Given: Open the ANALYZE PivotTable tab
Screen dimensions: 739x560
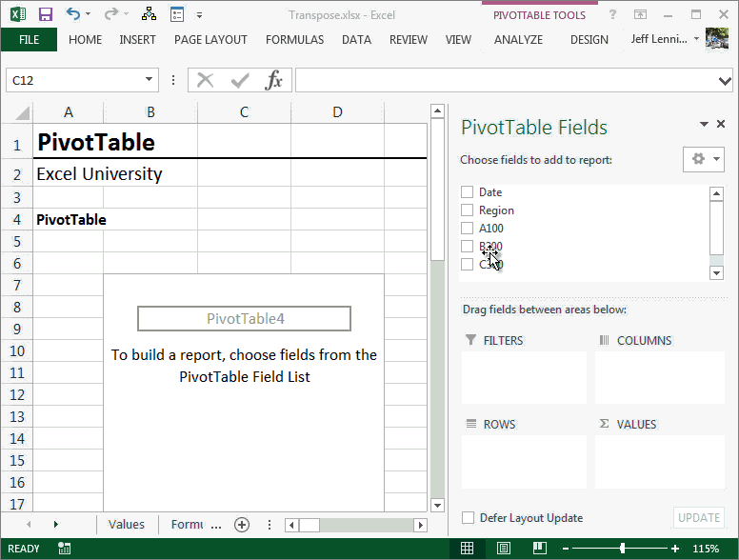Looking at the screenshot, I should [x=518, y=40].
